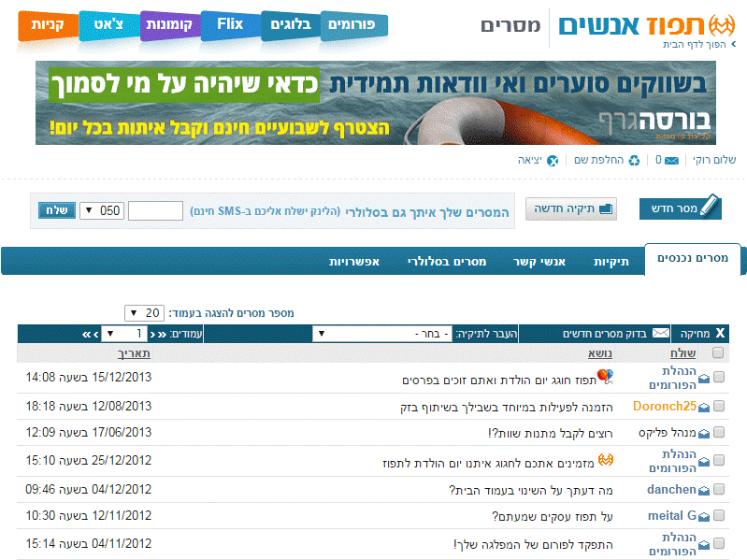The height and width of the screenshot is (560, 747).
Task: Switch to מסרים נכנסים tab
Action: [693, 259]
